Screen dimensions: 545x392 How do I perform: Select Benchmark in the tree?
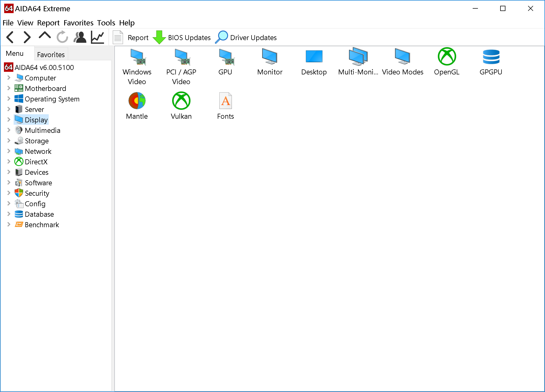pos(37,225)
